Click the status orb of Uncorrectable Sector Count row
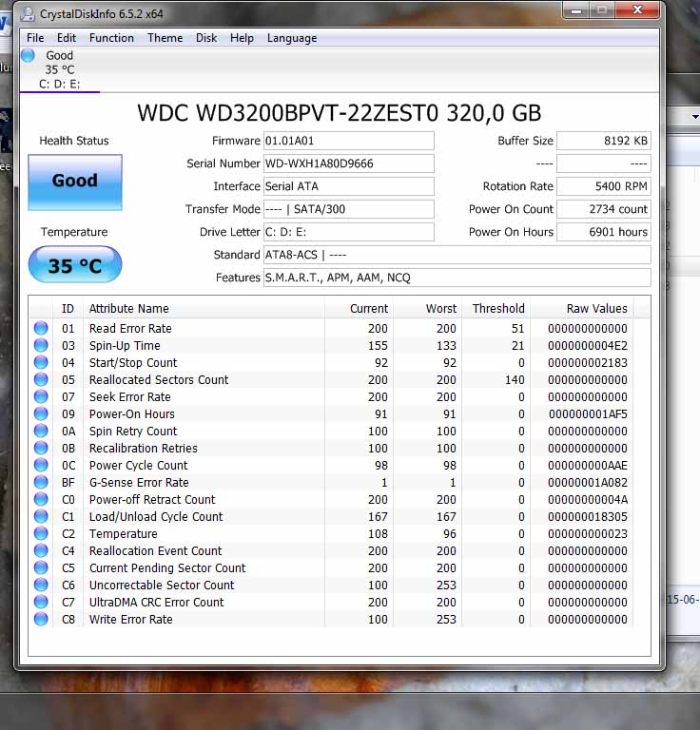Viewport: 700px width, 730px height. click(41, 585)
